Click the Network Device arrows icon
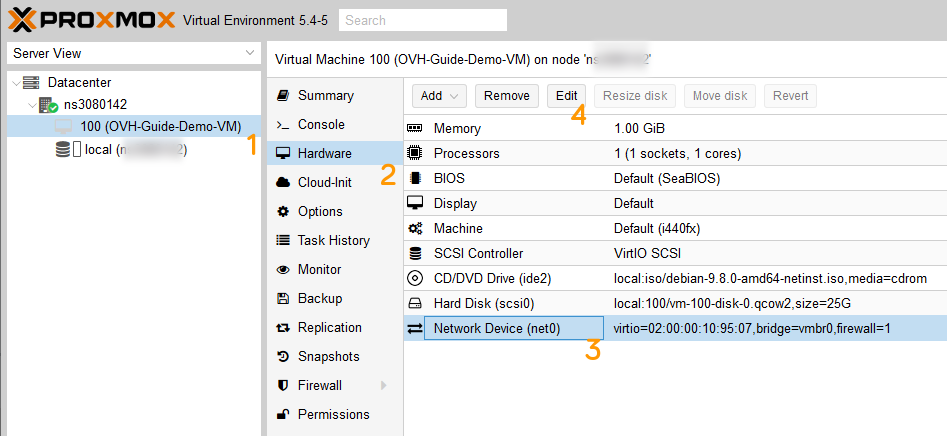The height and width of the screenshot is (436, 947). (415, 328)
